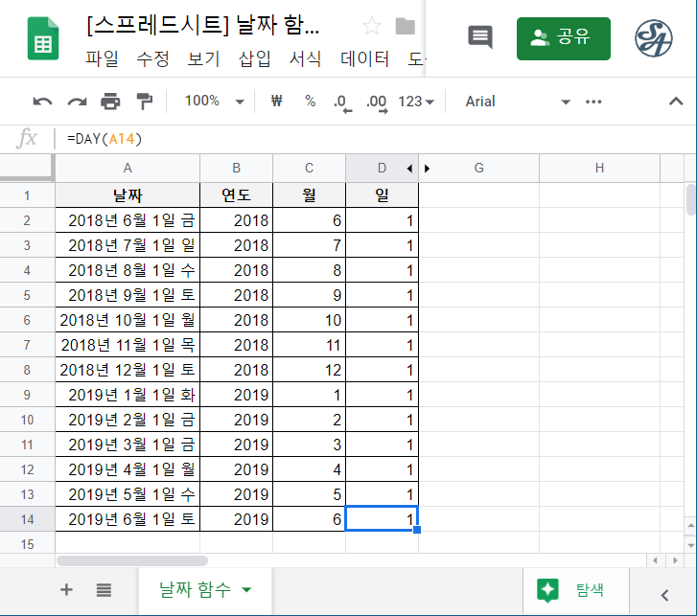The height and width of the screenshot is (616, 697).
Task: Star this spreadsheet document
Action: pos(371,27)
